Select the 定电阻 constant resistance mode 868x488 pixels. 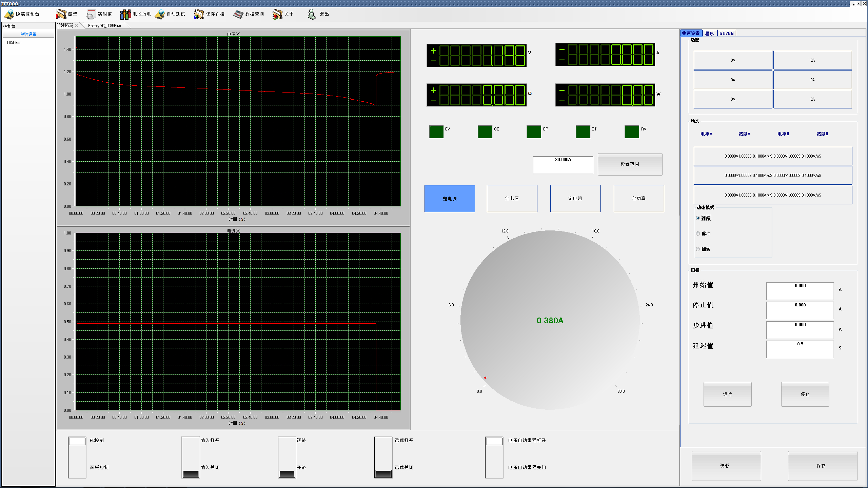[x=575, y=199]
